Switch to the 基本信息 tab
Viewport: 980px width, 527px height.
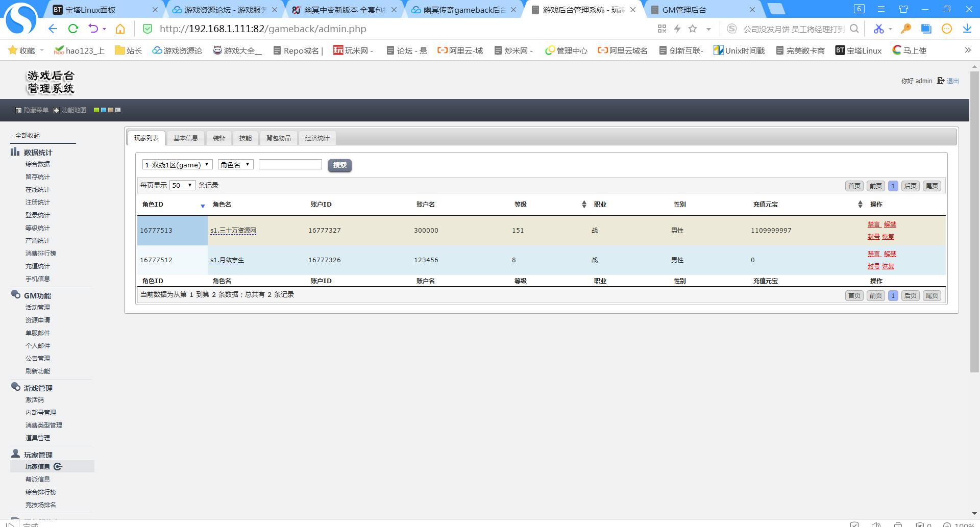coord(185,138)
